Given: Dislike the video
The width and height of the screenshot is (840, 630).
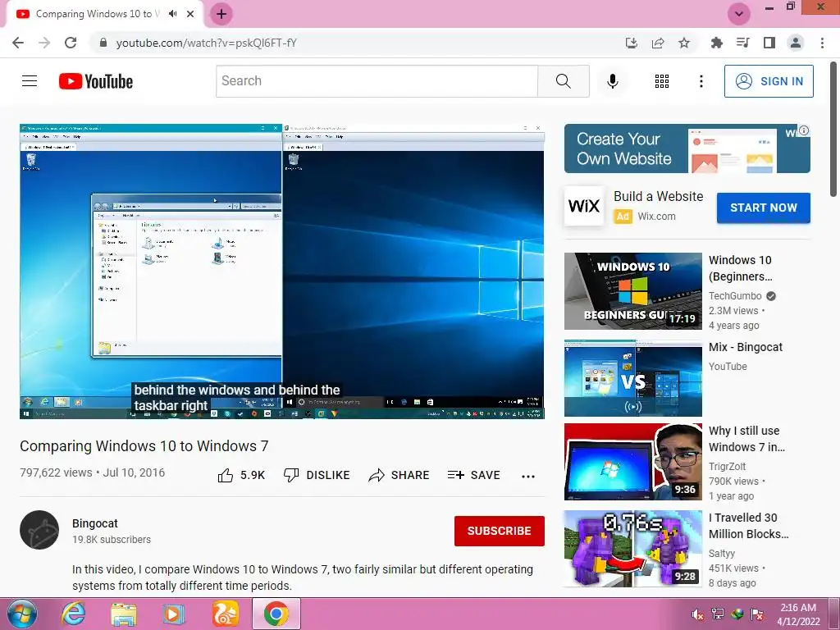Looking at the screenshot, I should click(317, 475).
